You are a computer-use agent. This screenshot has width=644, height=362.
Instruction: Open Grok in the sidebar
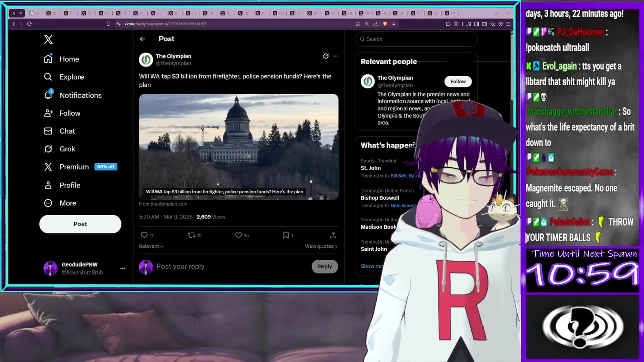click(59, 149)
